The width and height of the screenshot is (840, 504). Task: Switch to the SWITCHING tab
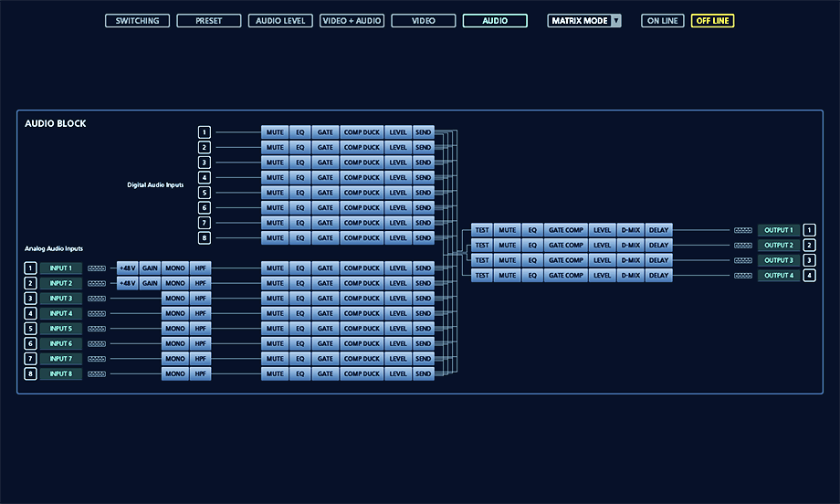pos(137,21)
